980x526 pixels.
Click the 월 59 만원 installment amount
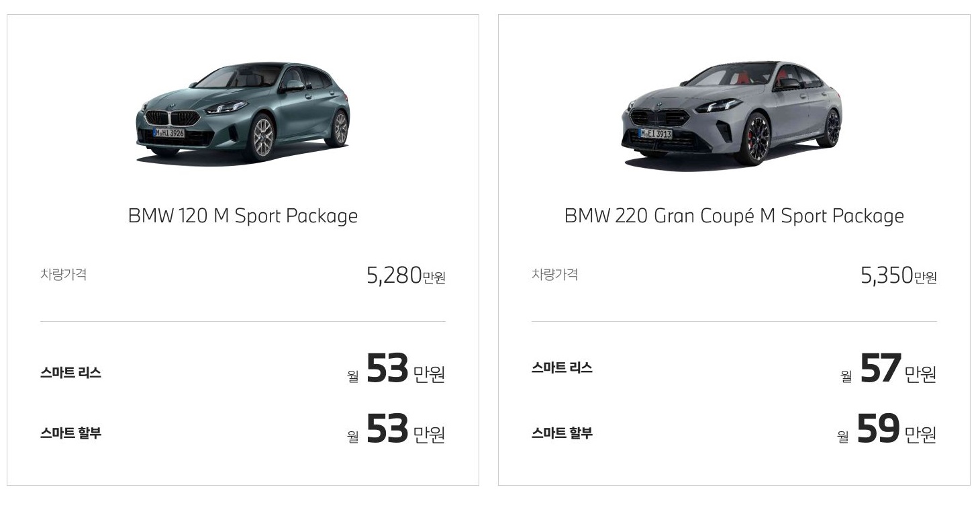(887, 430)
